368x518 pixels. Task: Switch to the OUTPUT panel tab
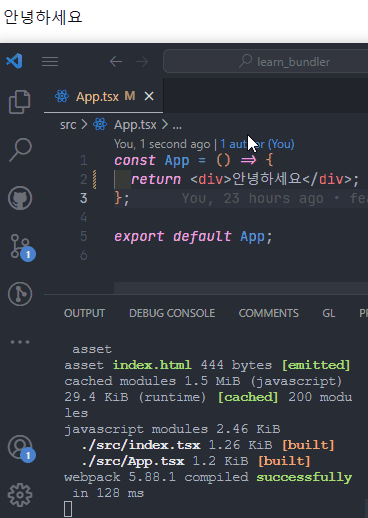(84, 313)
